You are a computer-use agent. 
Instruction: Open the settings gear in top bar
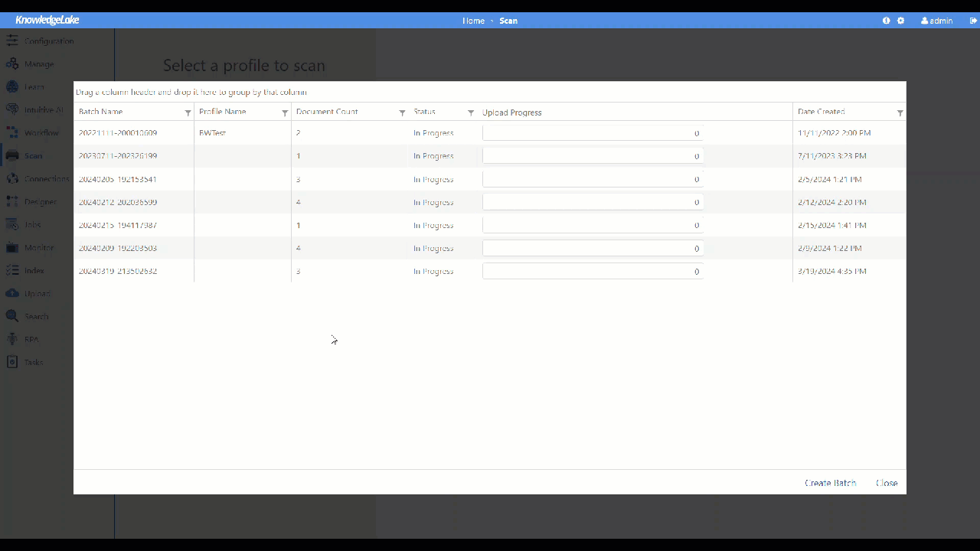coord(900,21)
